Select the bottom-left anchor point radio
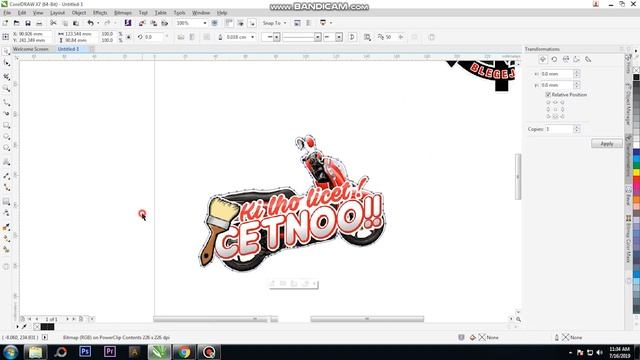Screen dimensions: 640x360 point(548,116)
